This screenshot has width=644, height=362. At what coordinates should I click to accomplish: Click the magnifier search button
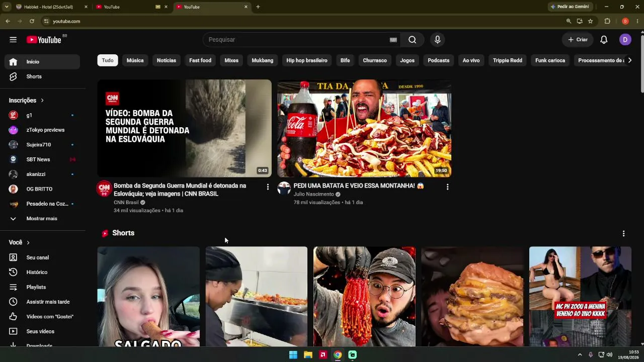[412, 40]
